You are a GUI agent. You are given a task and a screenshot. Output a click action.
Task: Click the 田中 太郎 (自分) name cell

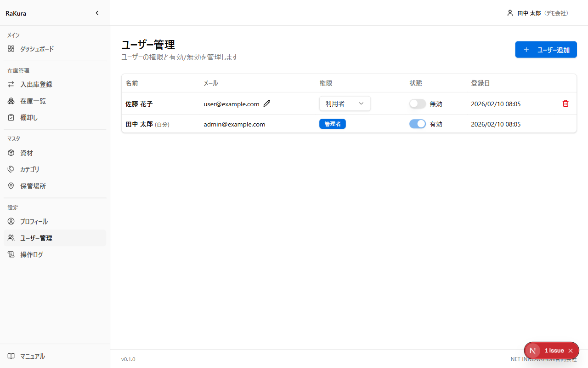pos(147,124)
